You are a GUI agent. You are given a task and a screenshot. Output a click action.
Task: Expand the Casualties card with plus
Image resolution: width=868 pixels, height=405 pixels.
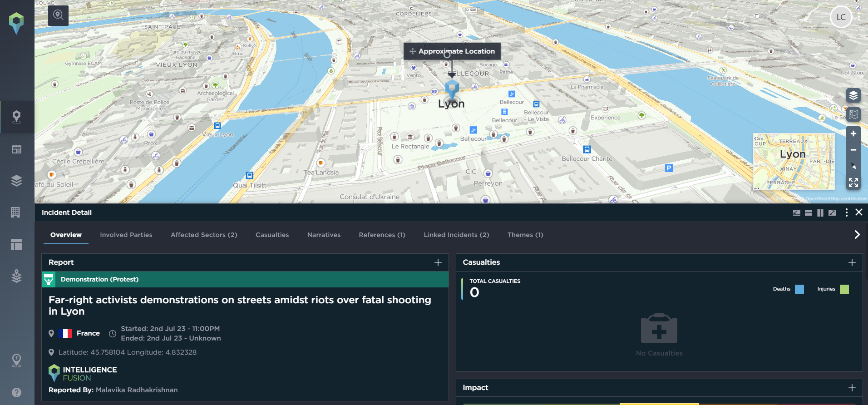(x=852, y=262)
